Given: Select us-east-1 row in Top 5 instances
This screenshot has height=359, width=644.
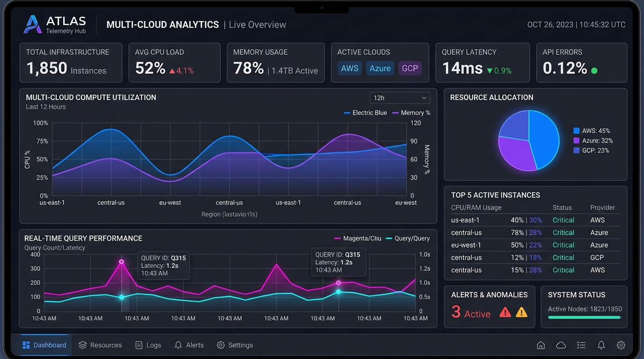Looking at the screenshot, I should 535,220.
